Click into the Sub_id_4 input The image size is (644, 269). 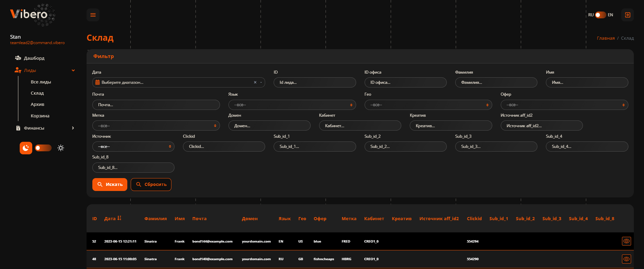click(587, 147)
